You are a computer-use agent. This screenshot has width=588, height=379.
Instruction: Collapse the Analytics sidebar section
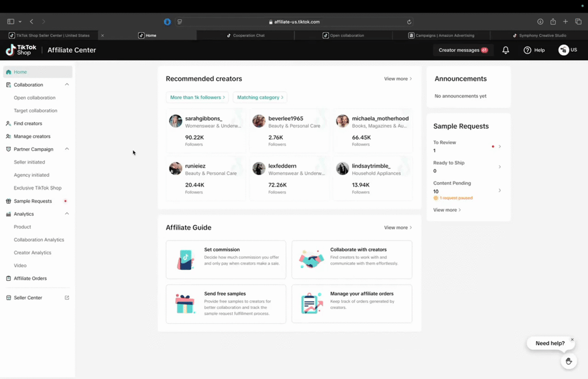coord(67,214)
